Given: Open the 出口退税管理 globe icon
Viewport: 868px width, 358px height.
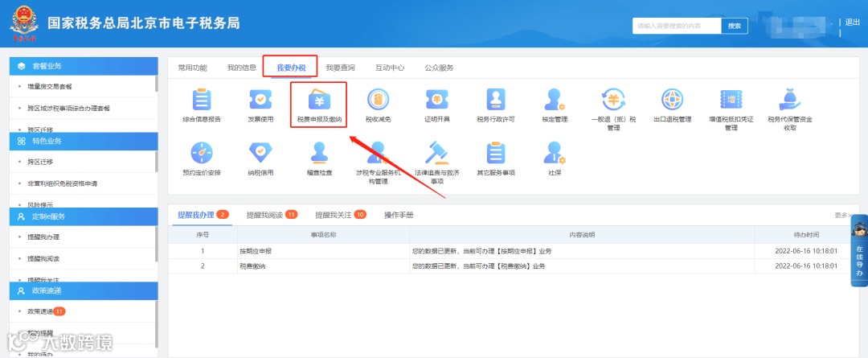Looking at the screenshot, I should (672, 101).
